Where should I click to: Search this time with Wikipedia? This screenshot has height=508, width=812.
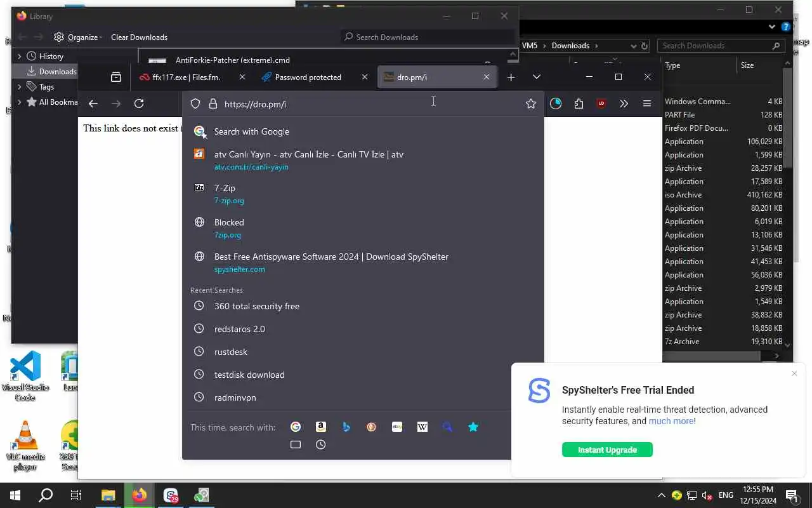pyautogui.click(x=422, y=427)
